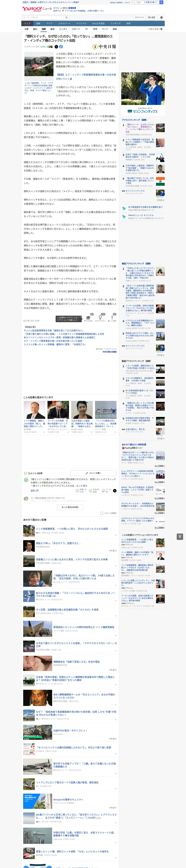Click the うーん reaction on first comment

point(106,491)
